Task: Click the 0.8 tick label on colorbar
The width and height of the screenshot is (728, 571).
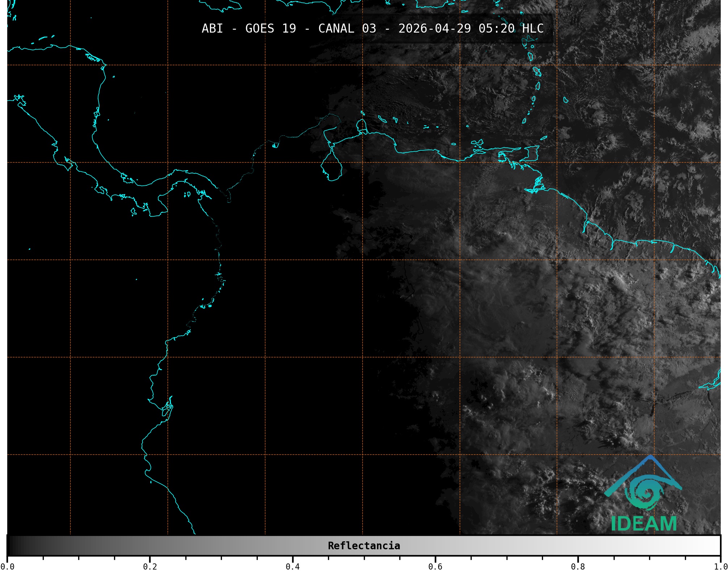Action: pos(578,567)
